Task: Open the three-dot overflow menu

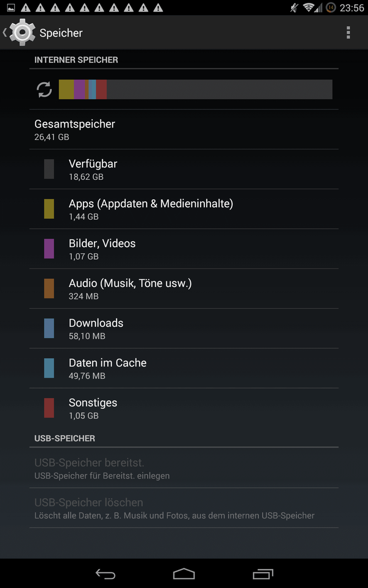Action: (x=348, y=33)
